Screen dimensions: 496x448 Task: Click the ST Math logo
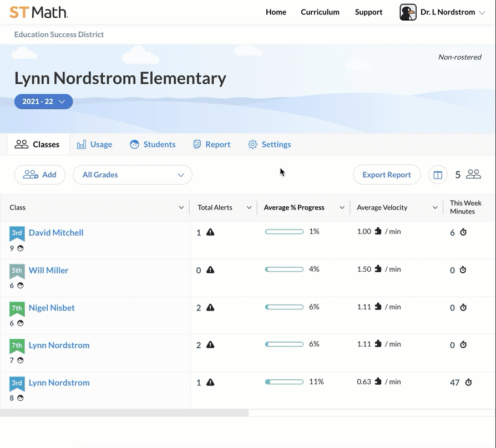pyautogui.click(x=39, y=12)
